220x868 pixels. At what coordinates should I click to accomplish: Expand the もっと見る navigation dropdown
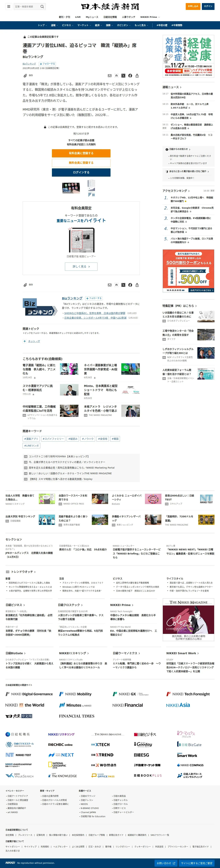coord(141,25)
